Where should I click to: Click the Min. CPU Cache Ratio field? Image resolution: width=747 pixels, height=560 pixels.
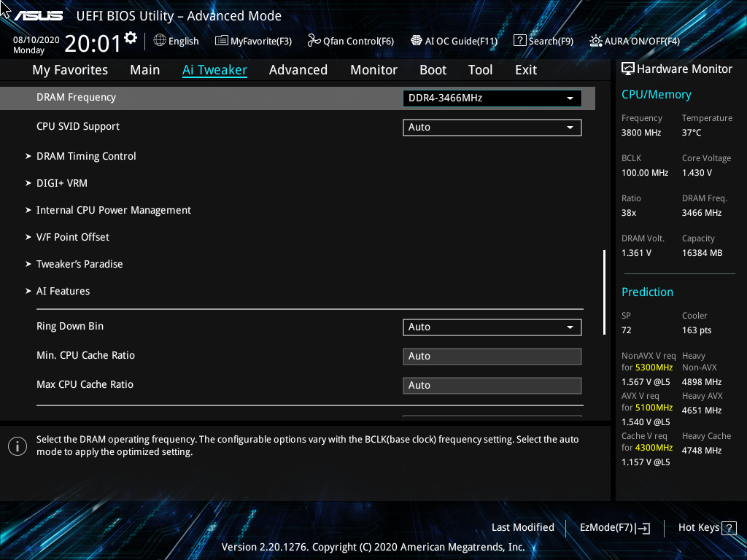[492, 356]
